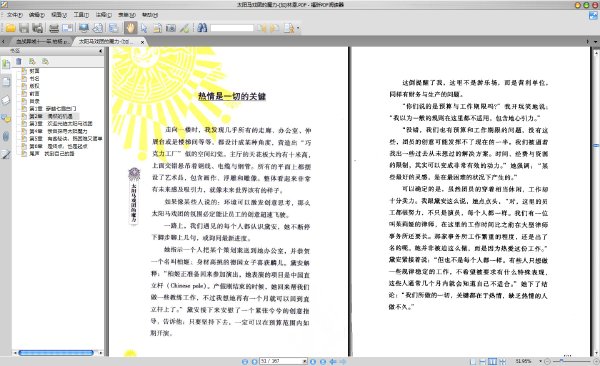Click the delete bookmark trash icon
600x366 pixels.
pyautogui.click(x=19, y=61)
